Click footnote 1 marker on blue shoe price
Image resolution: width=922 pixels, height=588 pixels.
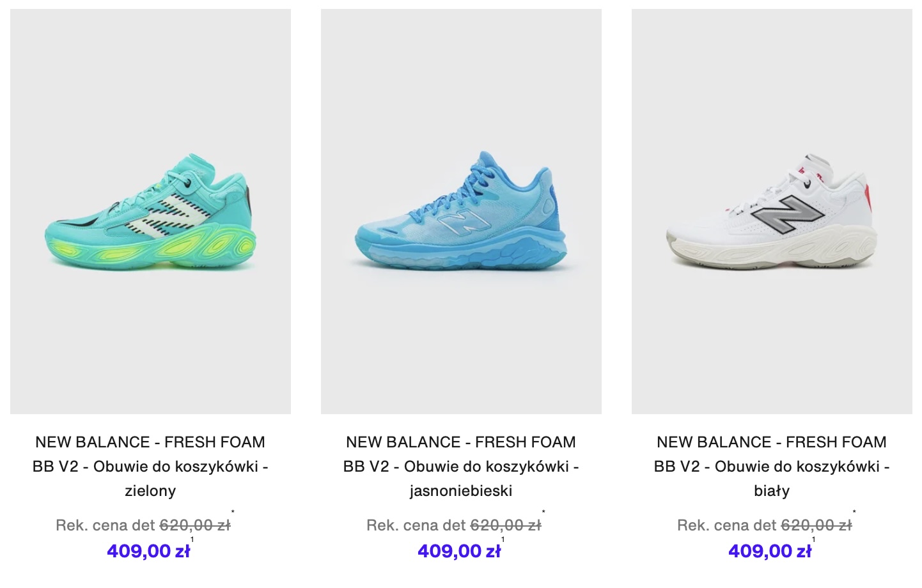[503, 540]
